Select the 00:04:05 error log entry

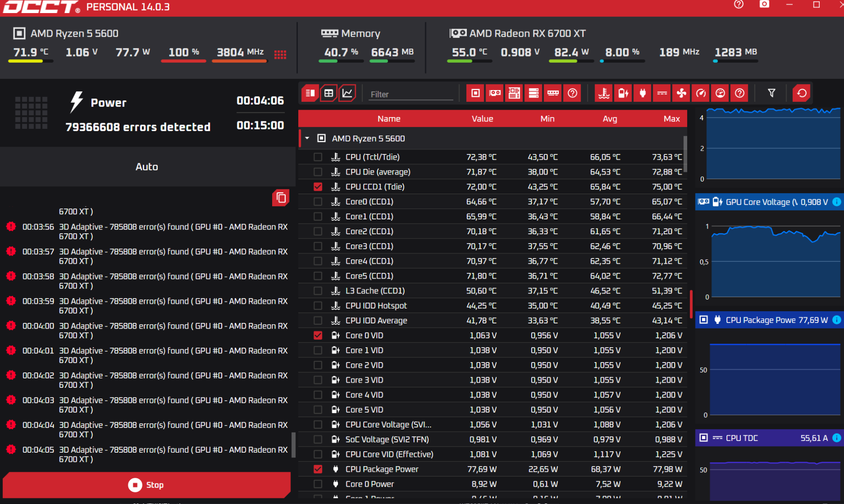[148, 455]
